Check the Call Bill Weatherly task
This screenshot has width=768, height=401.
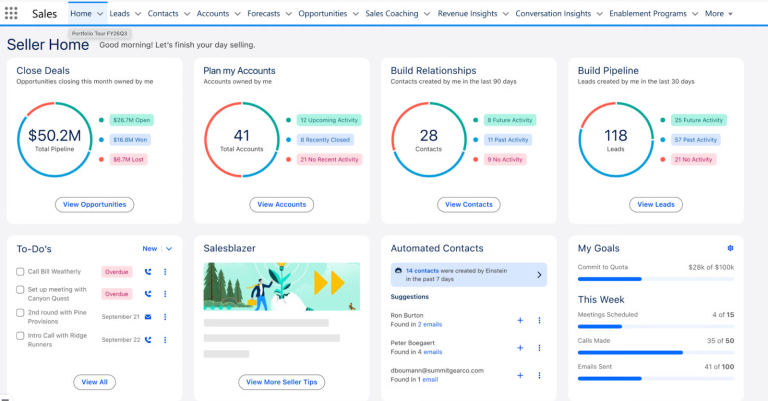(x=20, y=272)
